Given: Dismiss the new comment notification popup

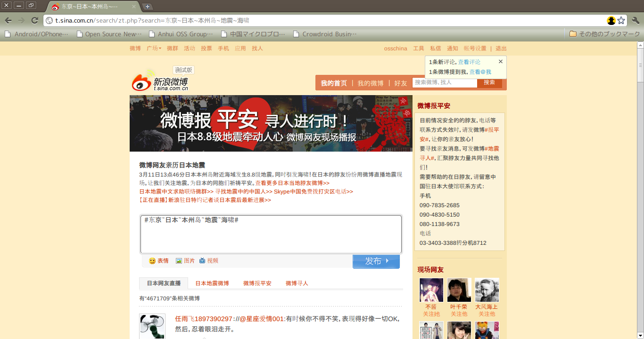Looking at the screenshot, I should click(501, 61).
